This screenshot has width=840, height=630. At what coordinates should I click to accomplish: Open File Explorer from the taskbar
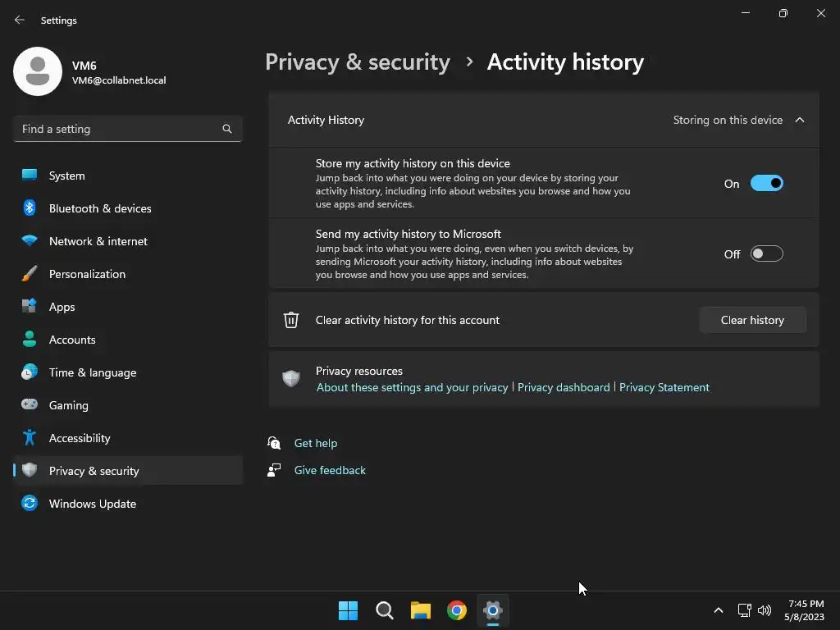point(421,610)
